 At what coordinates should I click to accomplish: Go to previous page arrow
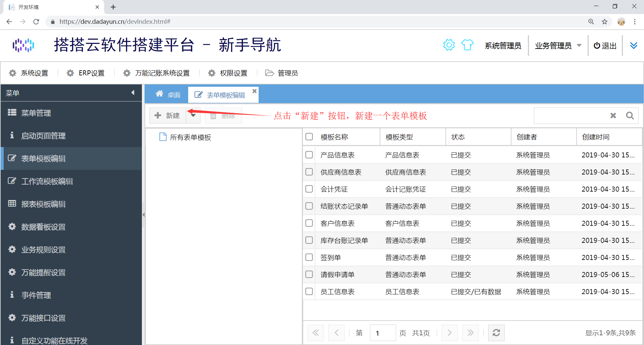pyautogui.click(x=336, y=333)
